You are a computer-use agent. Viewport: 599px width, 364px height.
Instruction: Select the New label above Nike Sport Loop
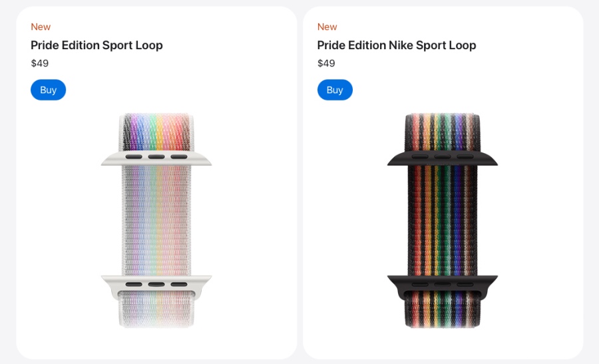(327, 27)
